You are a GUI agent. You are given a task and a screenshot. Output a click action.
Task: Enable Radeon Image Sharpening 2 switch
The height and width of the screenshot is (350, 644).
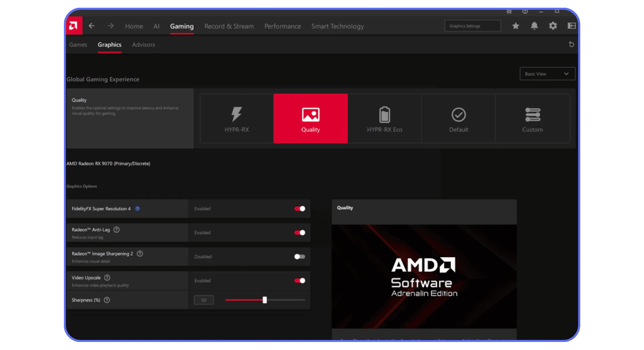300,257
